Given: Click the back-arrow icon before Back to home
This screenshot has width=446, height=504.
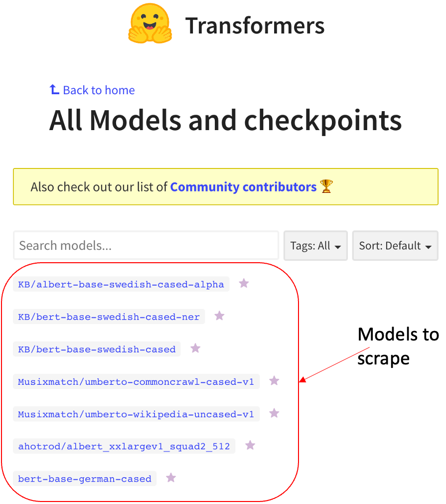Looking at the screenshot, I should click(53, 89).
